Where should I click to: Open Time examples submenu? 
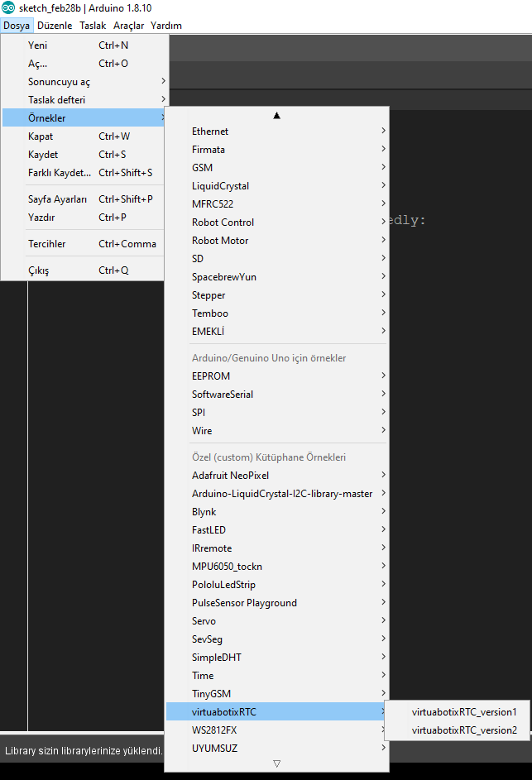tap(276, 676)
